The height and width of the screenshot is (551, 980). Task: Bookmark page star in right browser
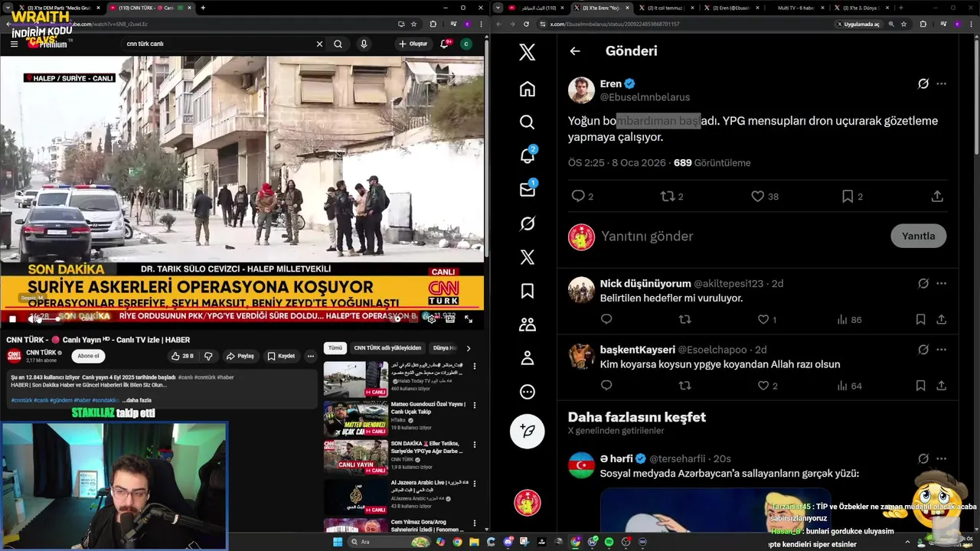click(x=903, y=24)
